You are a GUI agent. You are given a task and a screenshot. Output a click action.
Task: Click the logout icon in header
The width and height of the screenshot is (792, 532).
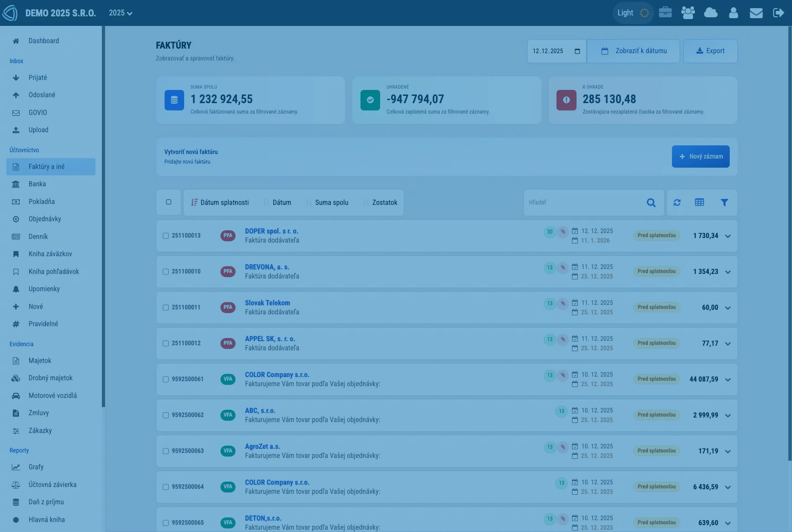(x=778, y=13)
